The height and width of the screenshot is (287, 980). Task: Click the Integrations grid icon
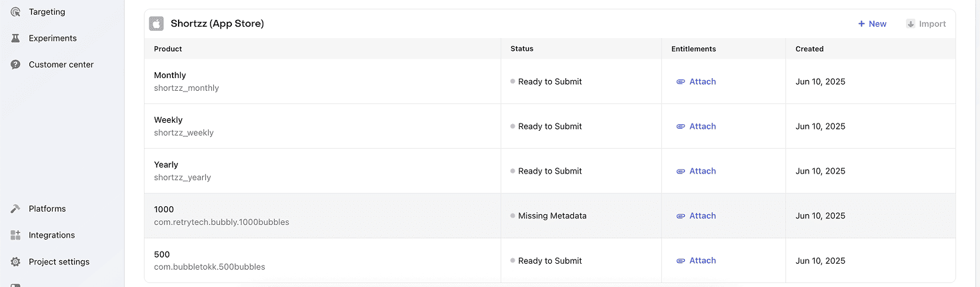tap(15, 236)
